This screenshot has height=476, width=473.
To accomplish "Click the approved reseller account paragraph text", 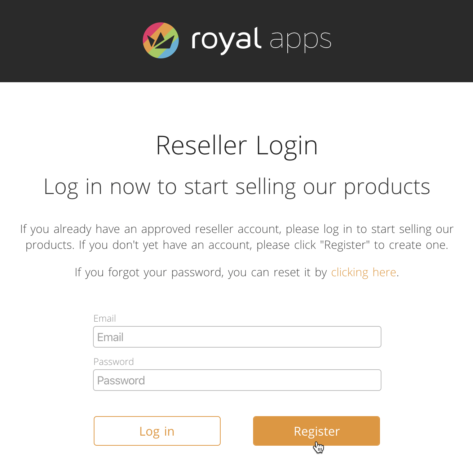I will pyautogui.click(x=237, y=237).
